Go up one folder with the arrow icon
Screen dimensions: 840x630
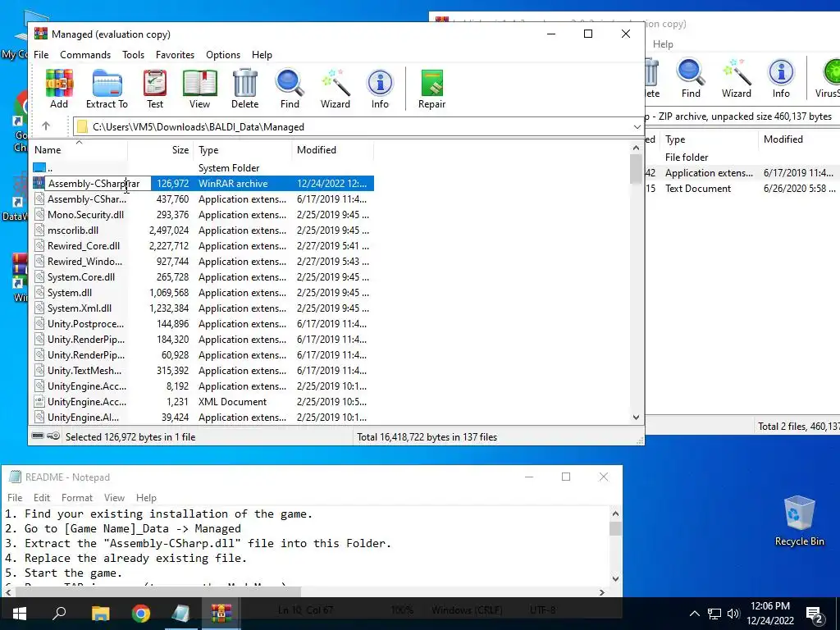(x=46, y=126)
